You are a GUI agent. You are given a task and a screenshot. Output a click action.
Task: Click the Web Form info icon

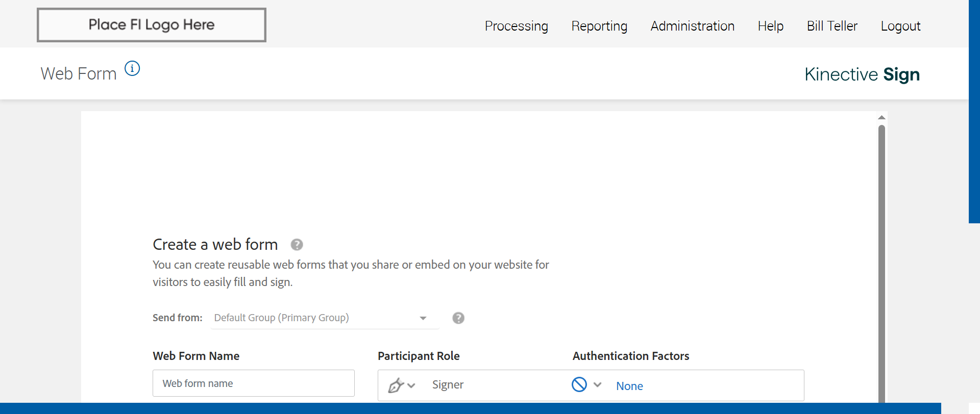point(132,68)
